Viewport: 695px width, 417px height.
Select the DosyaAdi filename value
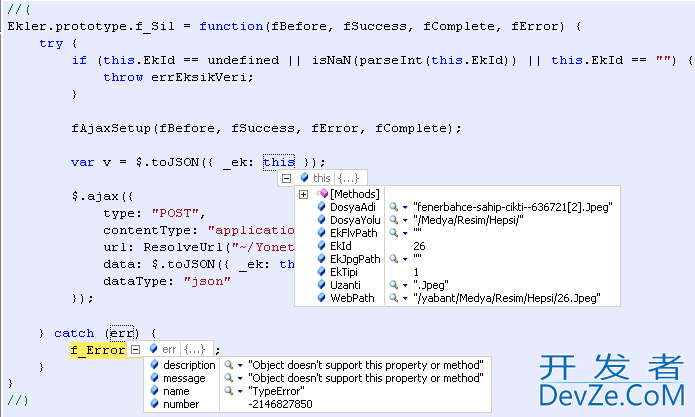coord(513,207)
